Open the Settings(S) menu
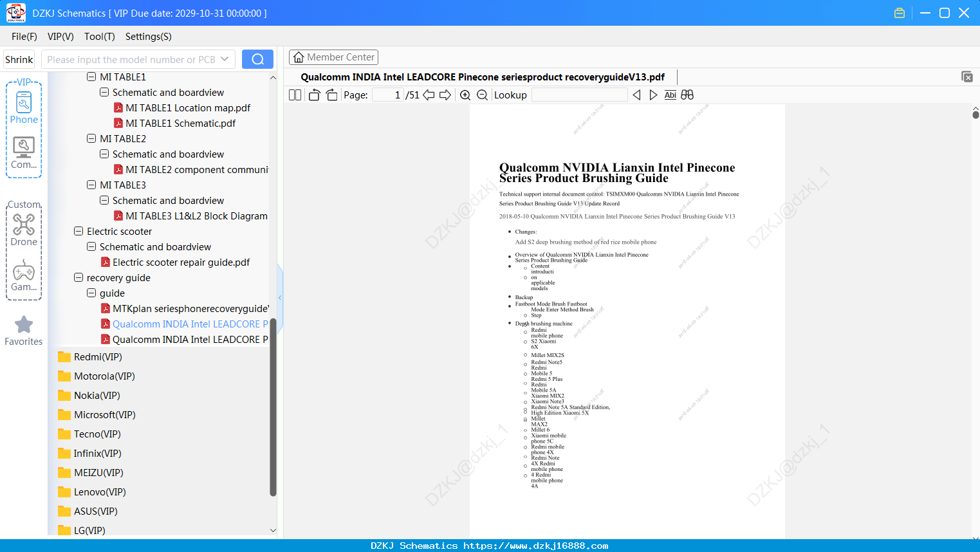 (x=149, y=37)
